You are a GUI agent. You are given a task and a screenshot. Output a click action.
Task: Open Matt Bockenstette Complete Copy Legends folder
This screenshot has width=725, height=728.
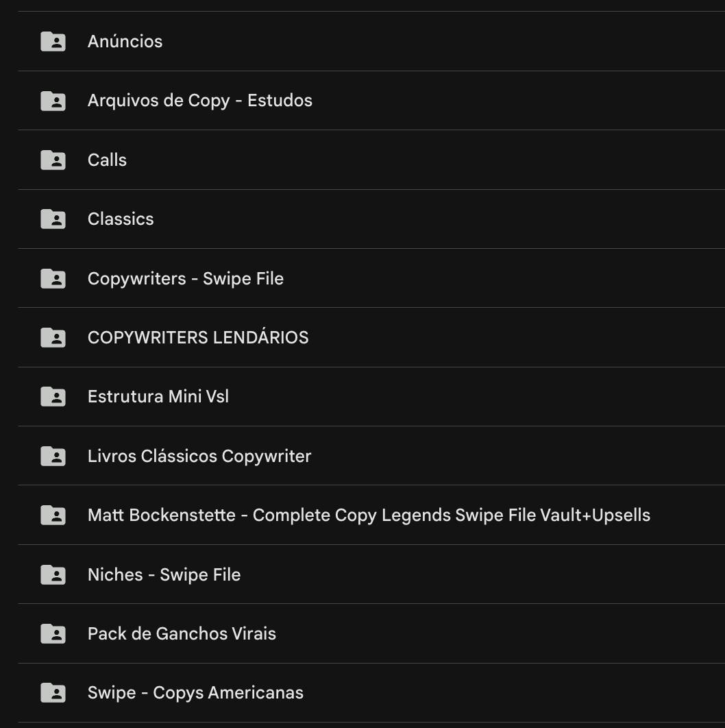point(369,515)
